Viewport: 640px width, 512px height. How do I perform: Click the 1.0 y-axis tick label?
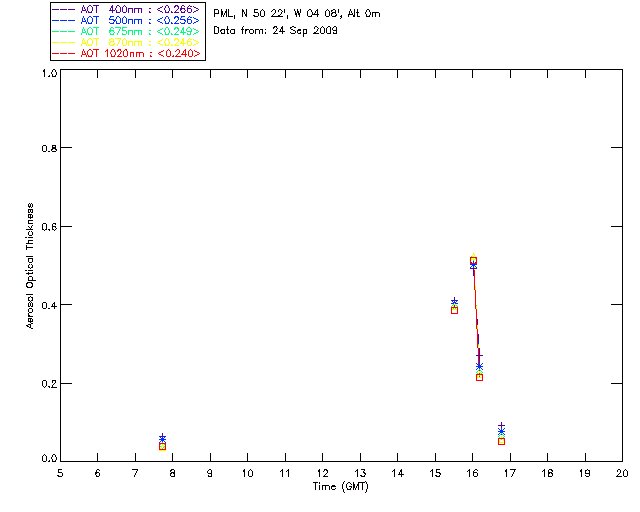coord(49,73)
